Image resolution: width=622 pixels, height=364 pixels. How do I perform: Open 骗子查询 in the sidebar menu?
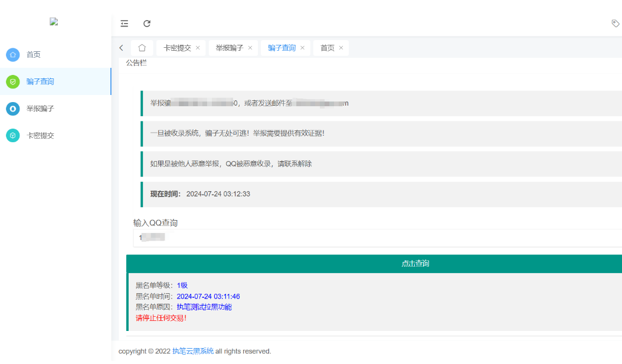[55, 81]
